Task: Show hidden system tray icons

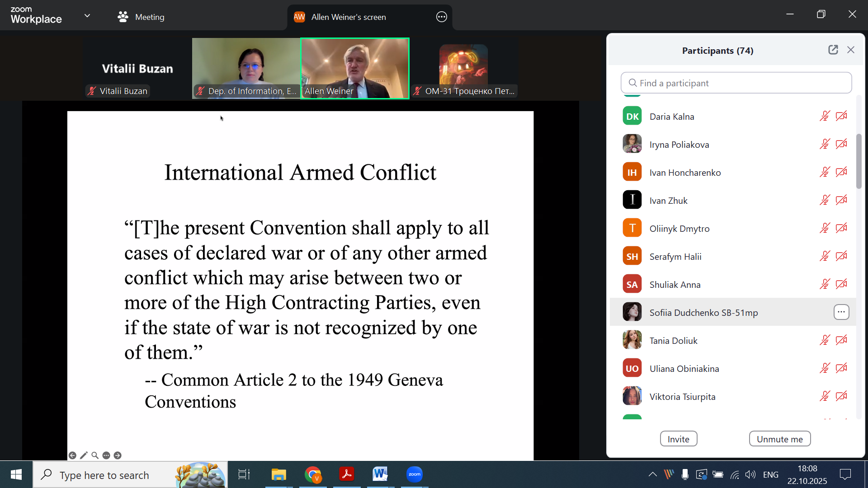Action: 652,474
